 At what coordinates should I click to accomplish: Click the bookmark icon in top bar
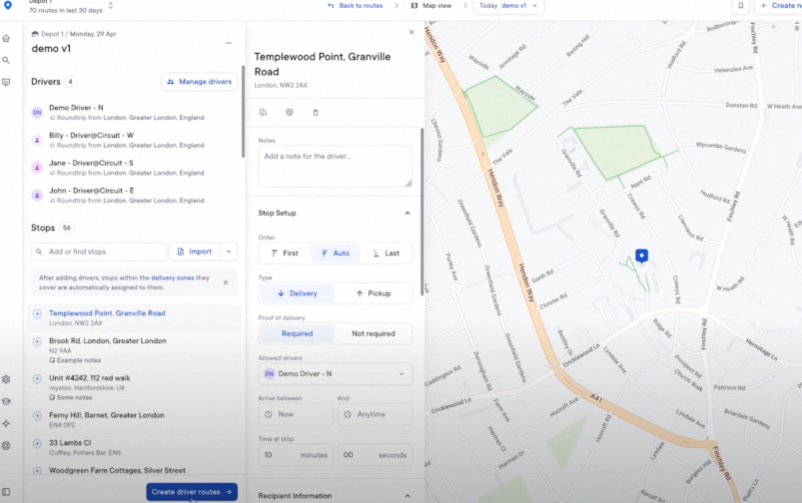coord(741,6)
